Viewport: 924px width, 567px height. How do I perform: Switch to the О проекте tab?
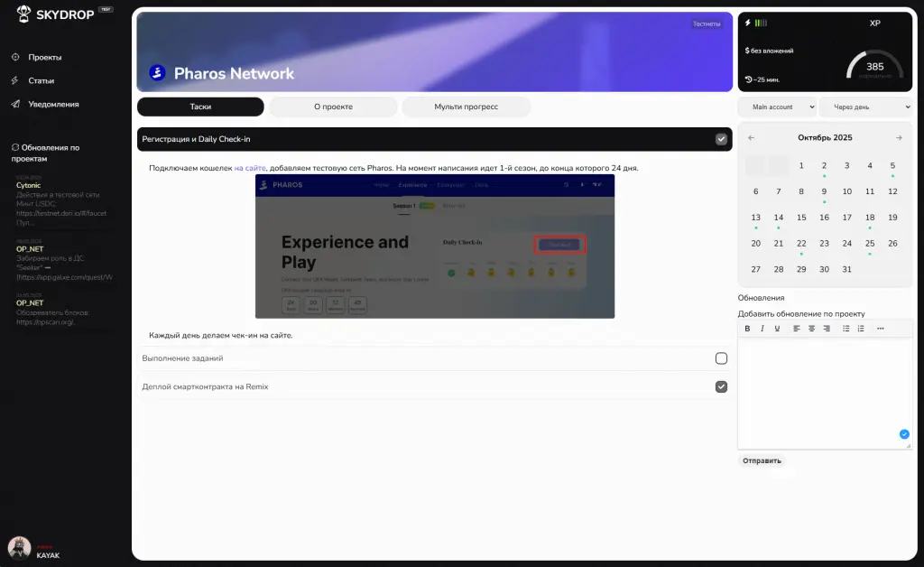click(x=333, y=107)
